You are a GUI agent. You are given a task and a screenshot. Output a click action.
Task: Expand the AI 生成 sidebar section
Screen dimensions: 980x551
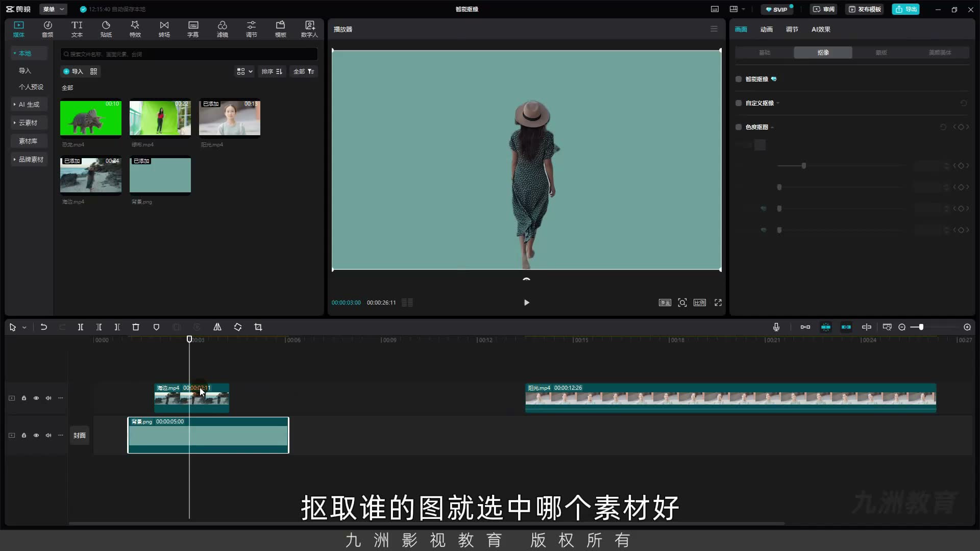[29, 104]
